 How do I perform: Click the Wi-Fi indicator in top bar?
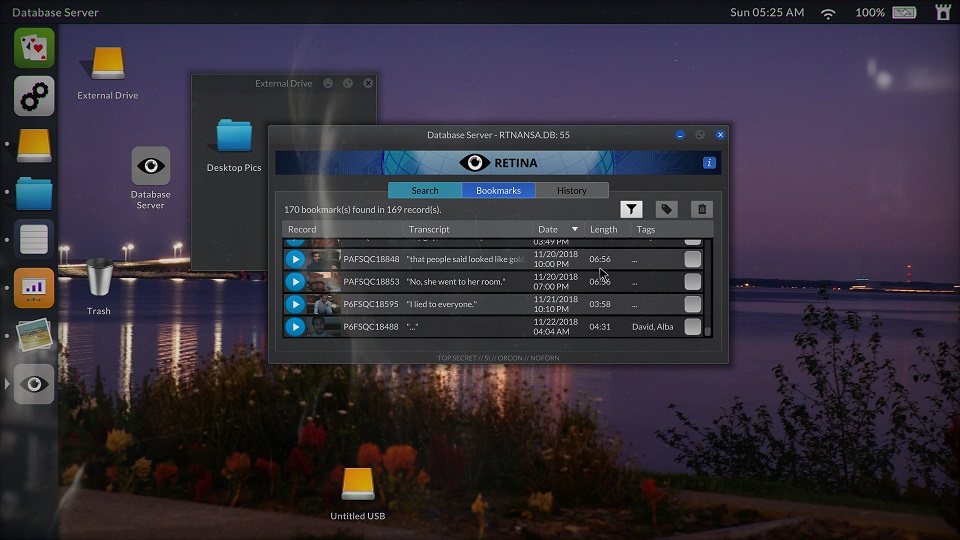[828, 13]
